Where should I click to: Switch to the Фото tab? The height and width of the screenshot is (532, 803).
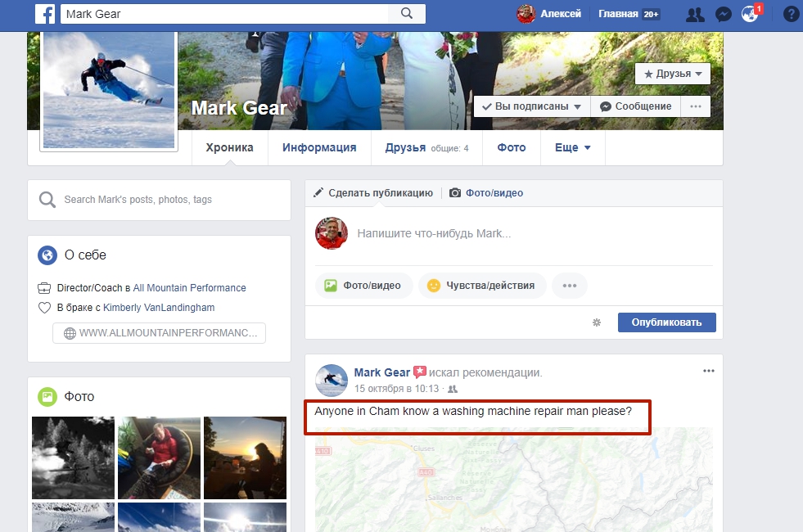pos(512,148)
